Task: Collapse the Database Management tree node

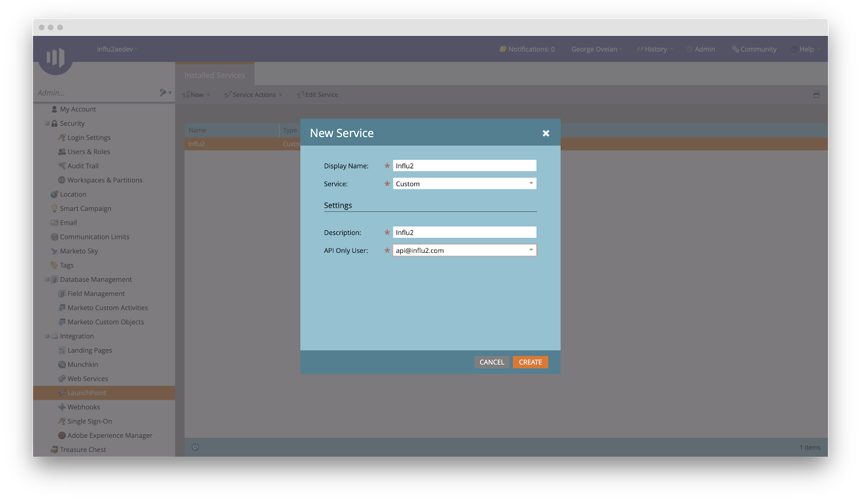Action: tap(47, 280)
